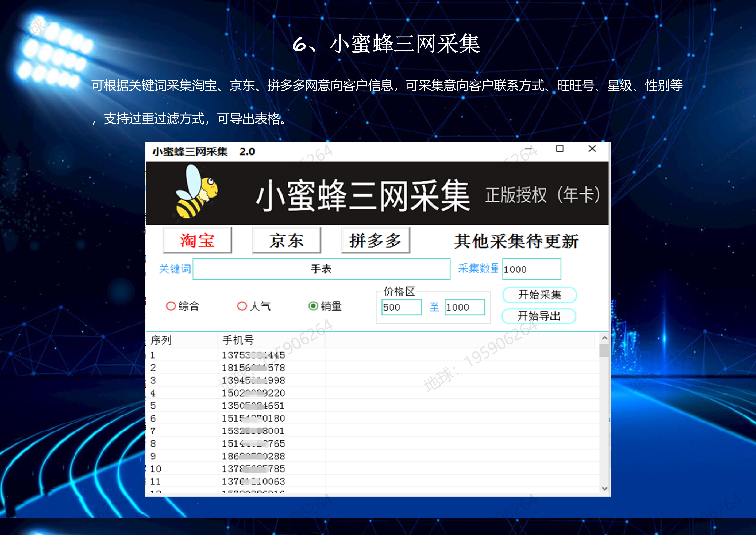Minimize the 小蜜蜂三网采集 window
The width and height of the screenshot is (756, 535).
point(528,149)
